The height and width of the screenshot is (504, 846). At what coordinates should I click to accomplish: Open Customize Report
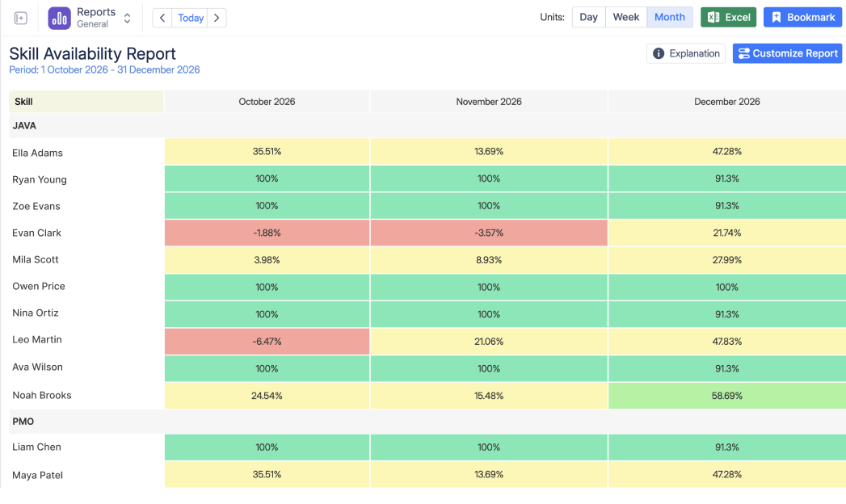click(787, 53)
